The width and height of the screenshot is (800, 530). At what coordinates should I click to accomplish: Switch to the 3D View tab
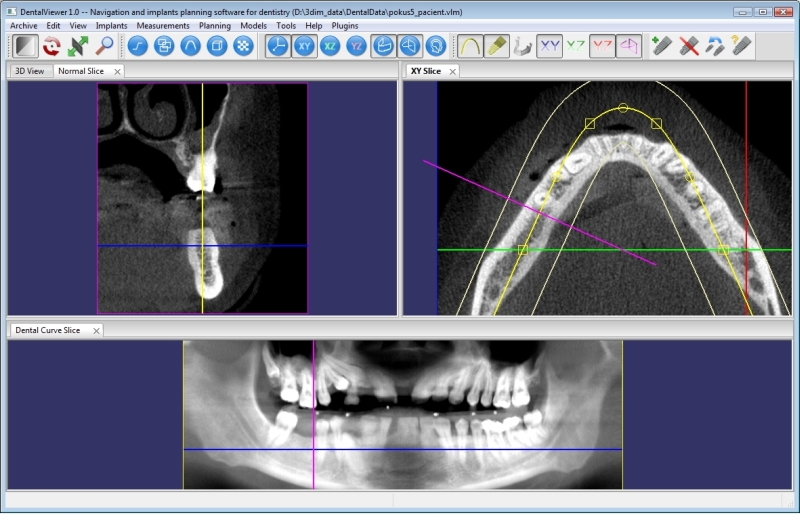pyautogui.click(x=30, y=71)
